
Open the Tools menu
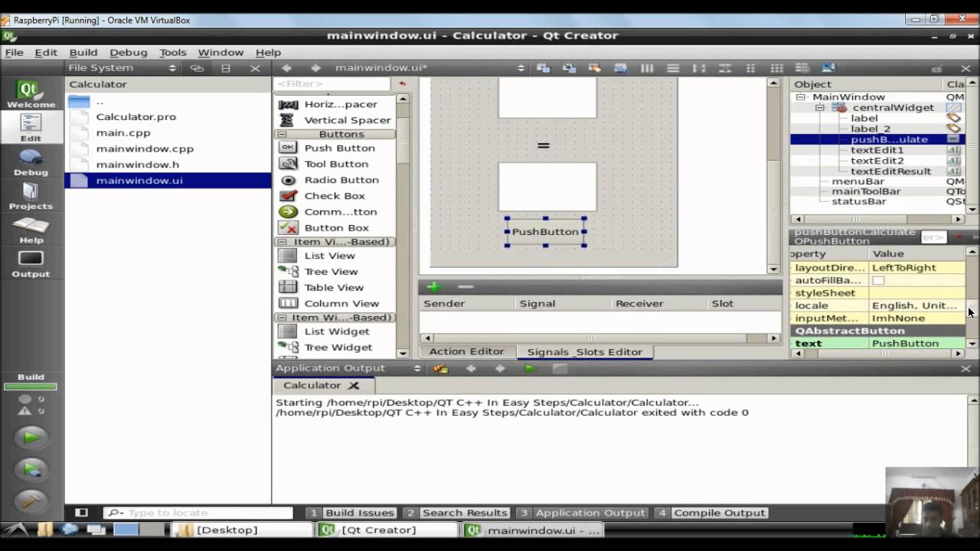point(172,52)
